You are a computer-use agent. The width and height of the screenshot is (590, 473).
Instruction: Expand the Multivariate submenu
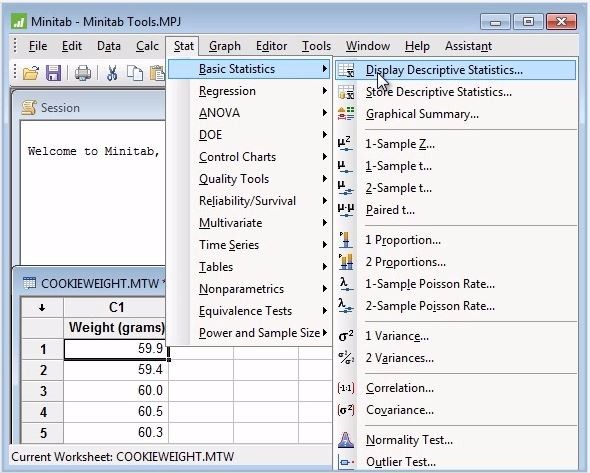click(249, 223)
